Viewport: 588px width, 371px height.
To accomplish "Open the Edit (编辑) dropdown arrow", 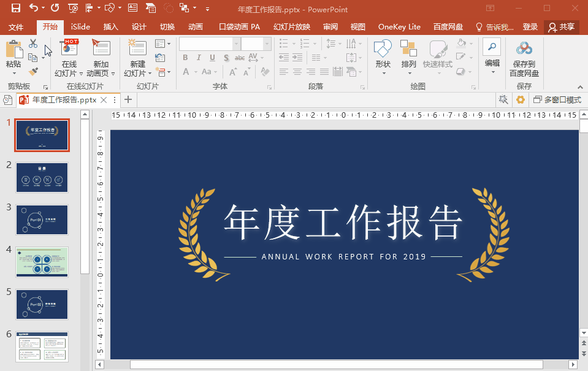I will coord(492,72).
